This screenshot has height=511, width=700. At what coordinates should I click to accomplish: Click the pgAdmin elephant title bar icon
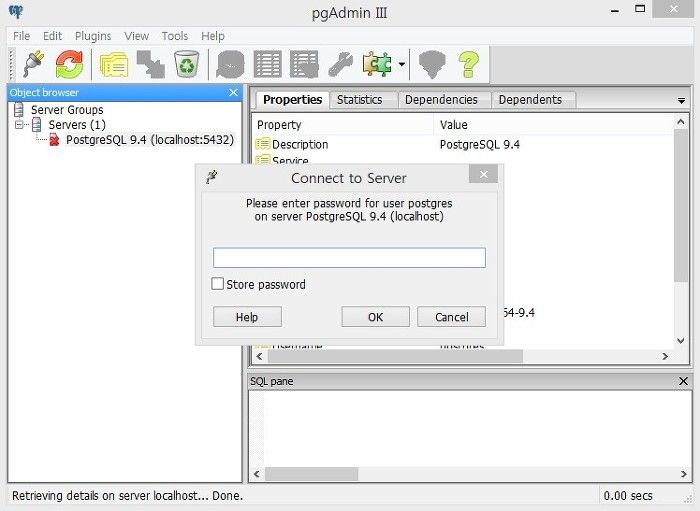(16, 12)
